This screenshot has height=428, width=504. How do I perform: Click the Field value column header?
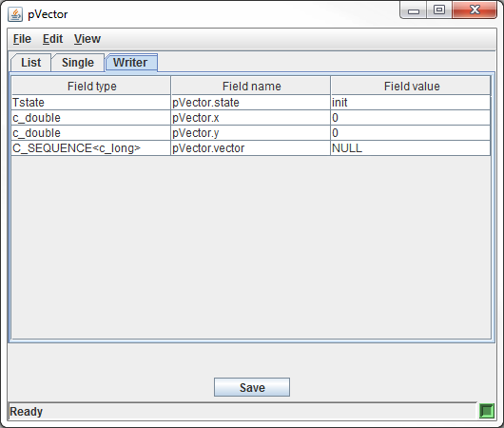(411, 86)
